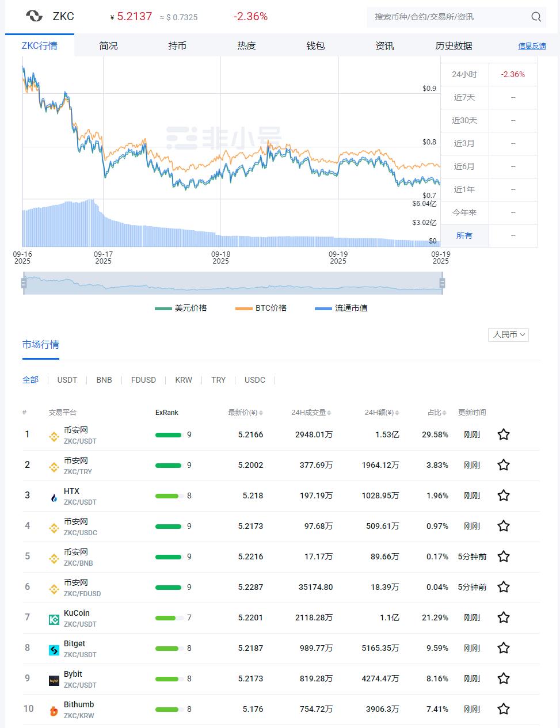Click the Bybit exchange logo
560x728 pixels.
pos(54,680)
